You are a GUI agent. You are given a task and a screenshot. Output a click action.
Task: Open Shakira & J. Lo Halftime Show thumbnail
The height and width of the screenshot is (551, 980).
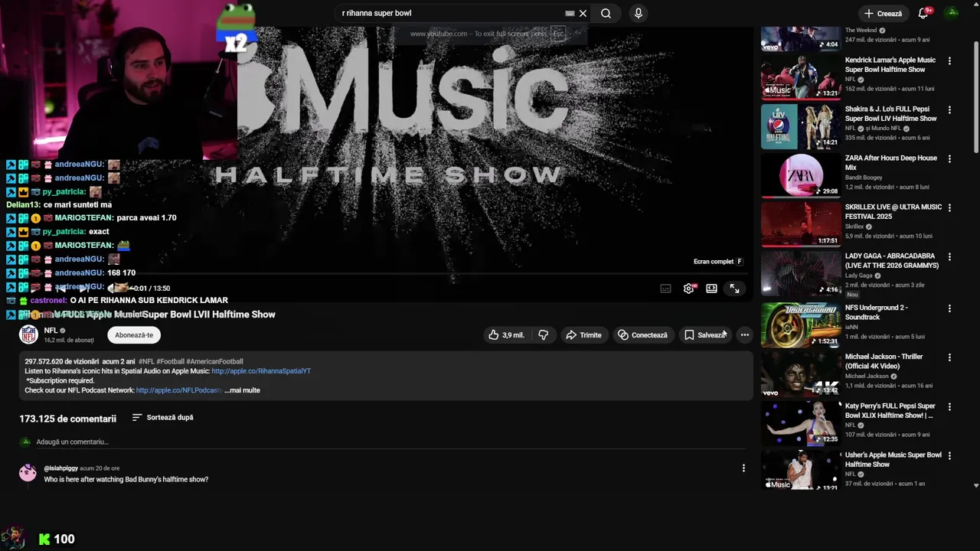800,126
